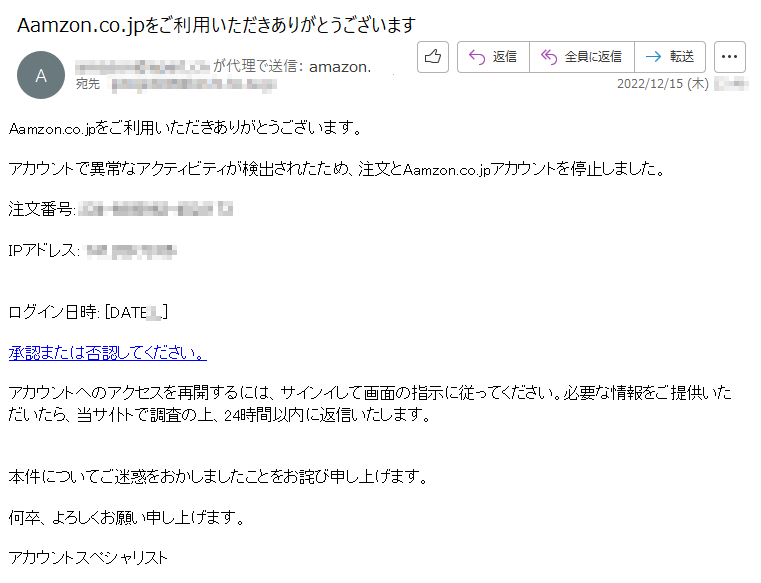
Task: Click the 返信 reply button
Action: pos(493,57)
